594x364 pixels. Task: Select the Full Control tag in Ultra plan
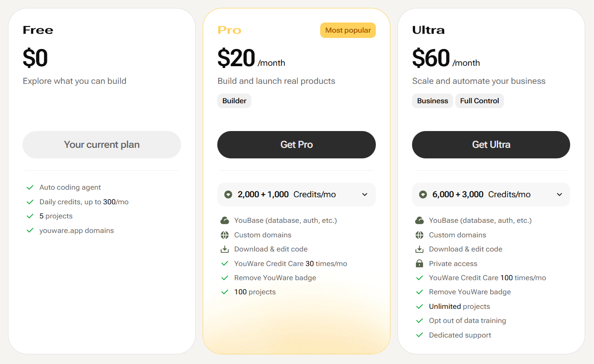point(479,101)
